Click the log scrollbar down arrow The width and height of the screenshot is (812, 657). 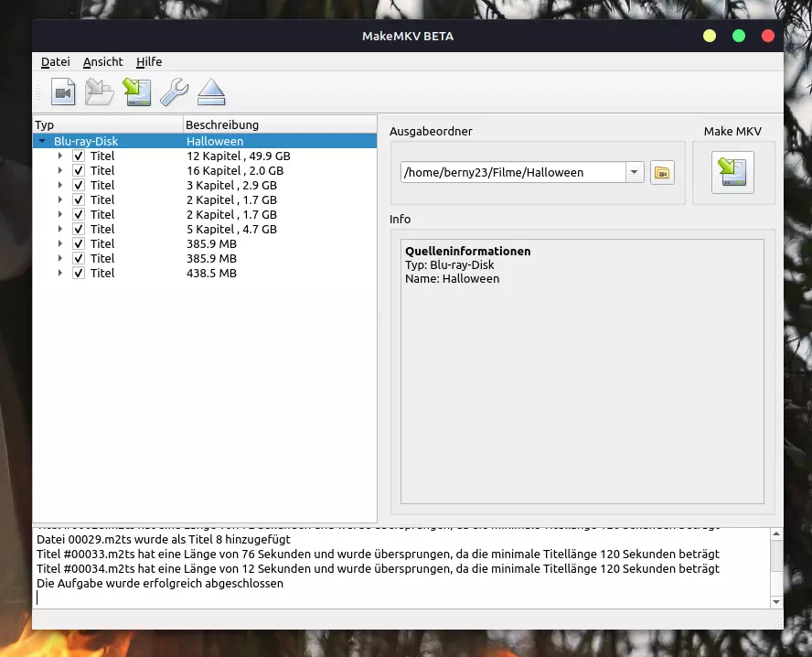pyautogui.click(x=775, y=601)
